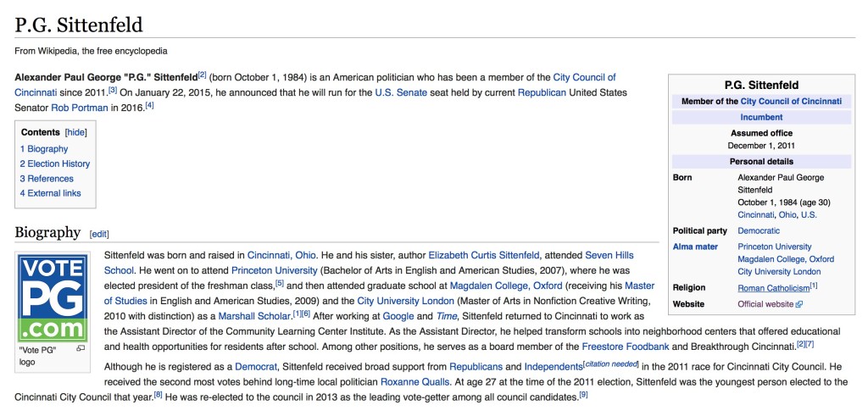Open Official website link in infobox
868x416 pixels.
(765, 304)
